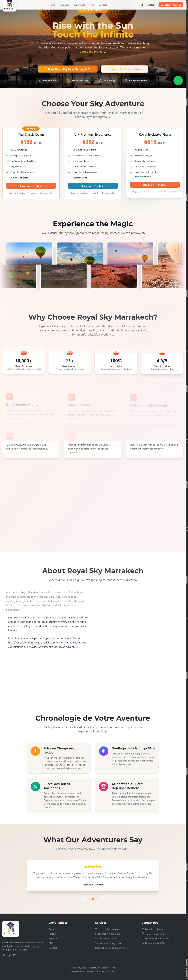Image resolution: width=188 pixels, height=980 pixels.
Task: Click the globe language icon
Action: tap(142, 5)
